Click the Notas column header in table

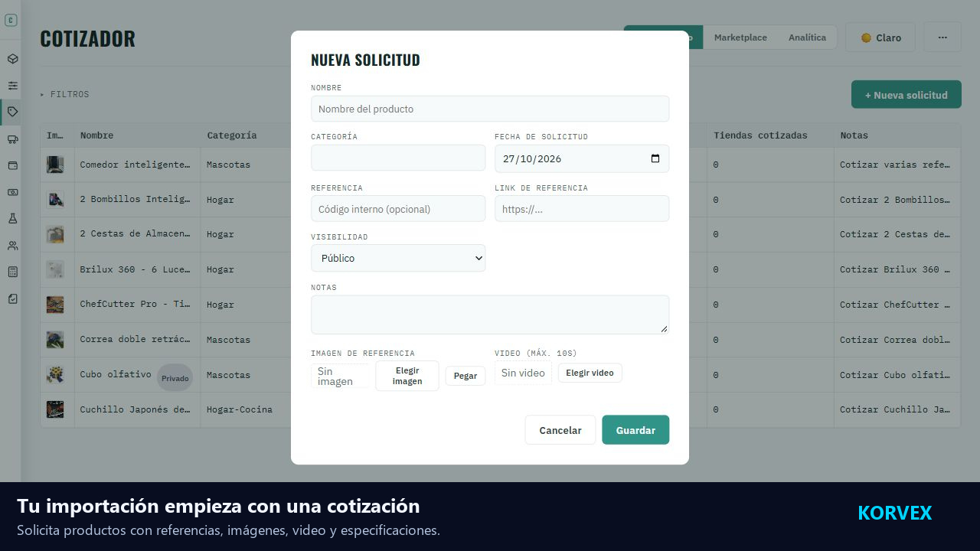(854, 135)
